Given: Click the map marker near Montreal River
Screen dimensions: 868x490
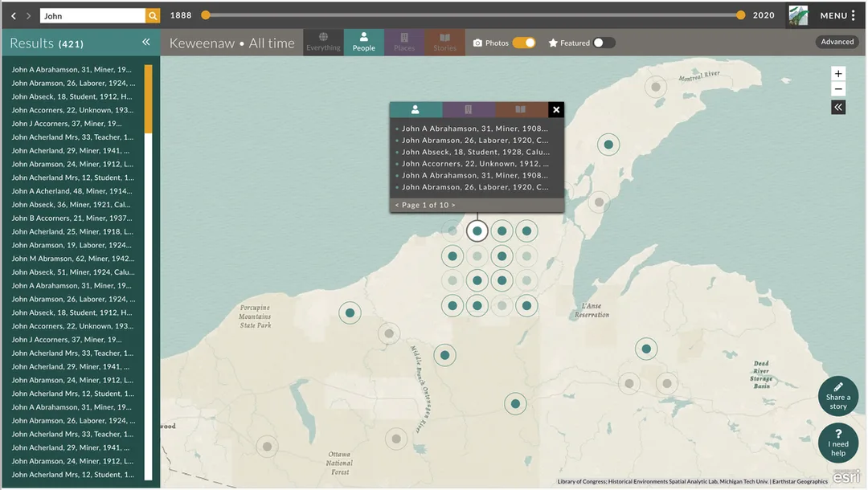Looking at the screenshot, I should [x=656, y=87].
